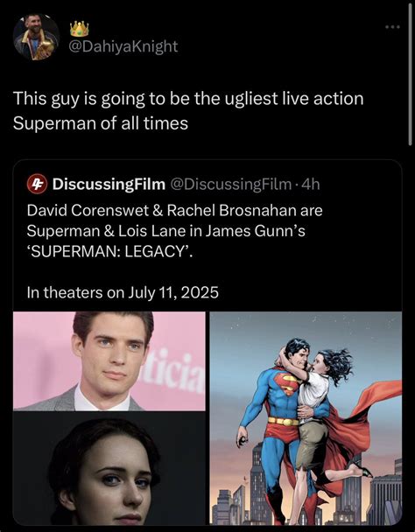This screenshot has height=532, width=415.
Task: Click the 'ugliest live action Superman' tweet text
Action: pyautogui.click(x=188, y=110)
